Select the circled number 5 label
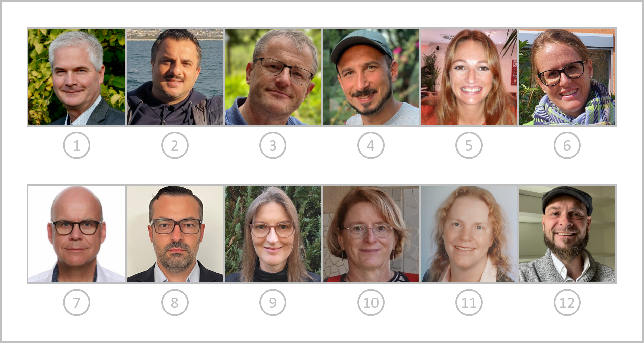The width and height of the screenshot is (644, 343). [x=469, y=145]
